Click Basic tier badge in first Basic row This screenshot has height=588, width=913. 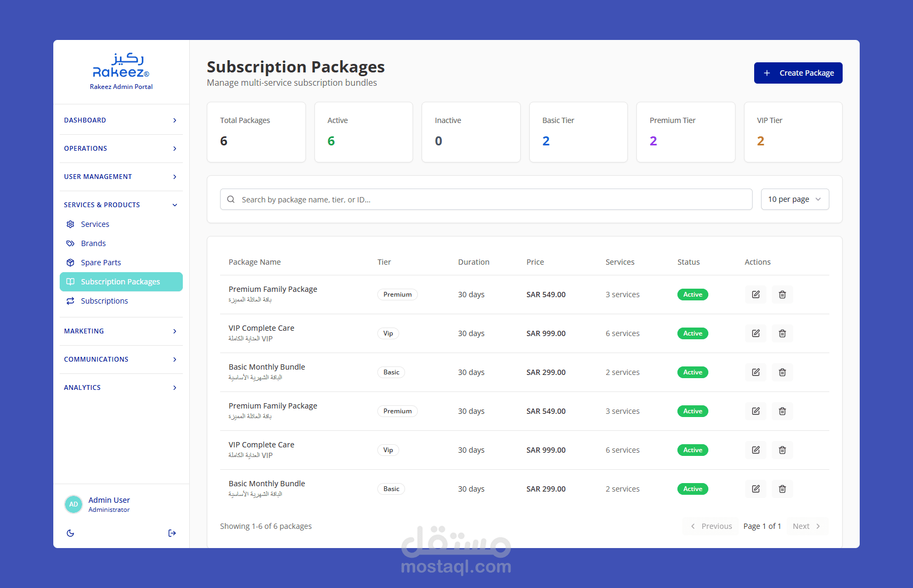click(391, 372)
